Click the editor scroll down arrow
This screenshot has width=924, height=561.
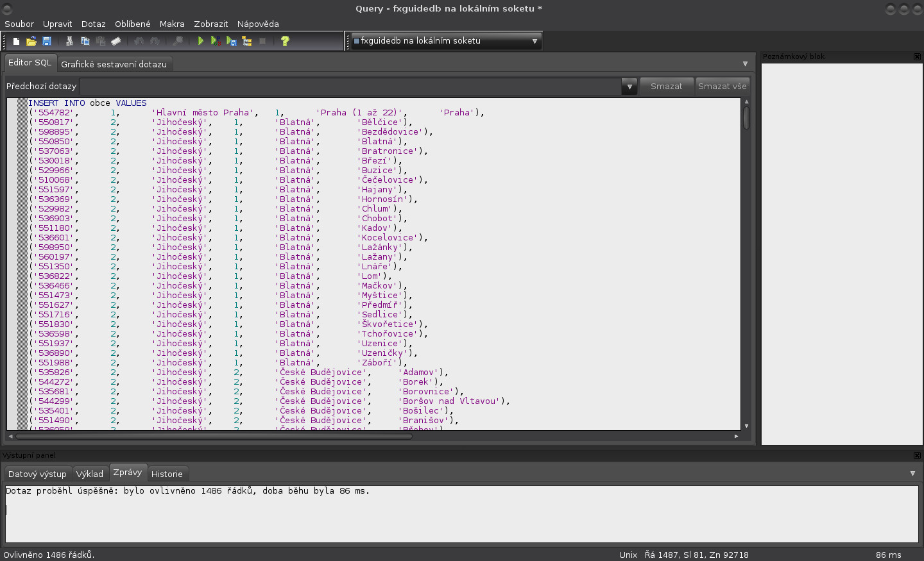tap(746, 426)
